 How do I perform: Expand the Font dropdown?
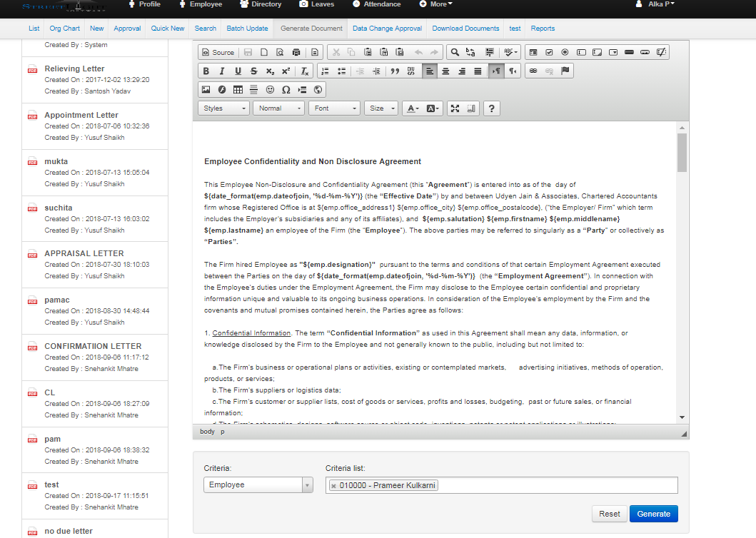click(x=334, y=108)
